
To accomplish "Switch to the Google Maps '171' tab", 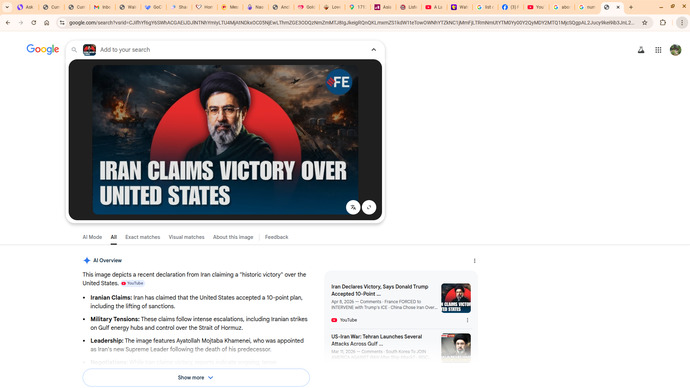I will (x=357, y=7).
